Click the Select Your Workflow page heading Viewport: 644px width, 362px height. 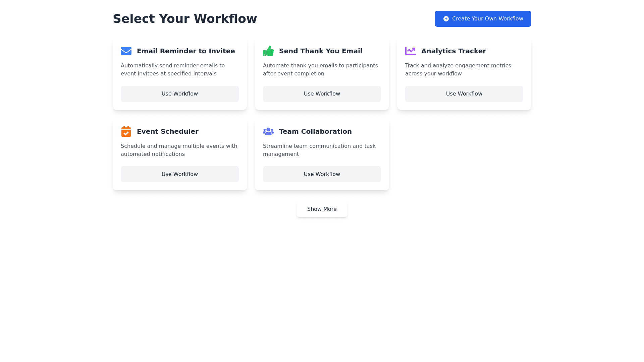[x=185, y=19]
